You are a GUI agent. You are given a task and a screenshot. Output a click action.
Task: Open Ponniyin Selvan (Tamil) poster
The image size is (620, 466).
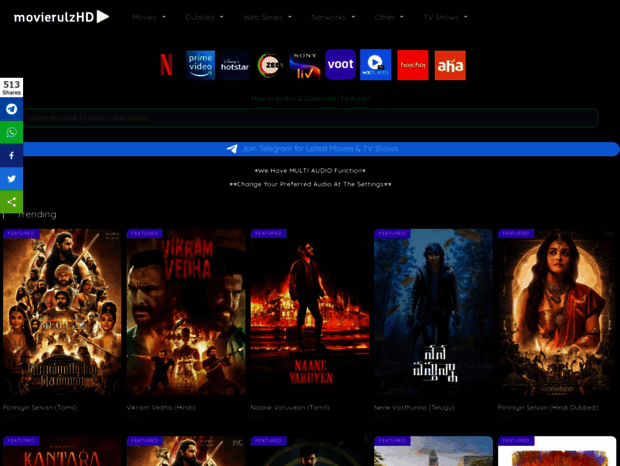(x=62, y=312)
